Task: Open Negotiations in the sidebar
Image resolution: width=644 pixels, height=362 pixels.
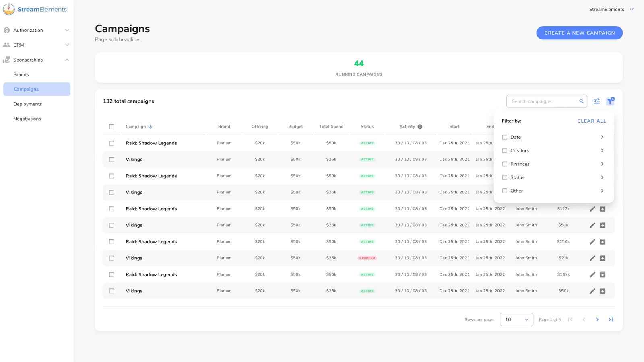Action: 27,119
